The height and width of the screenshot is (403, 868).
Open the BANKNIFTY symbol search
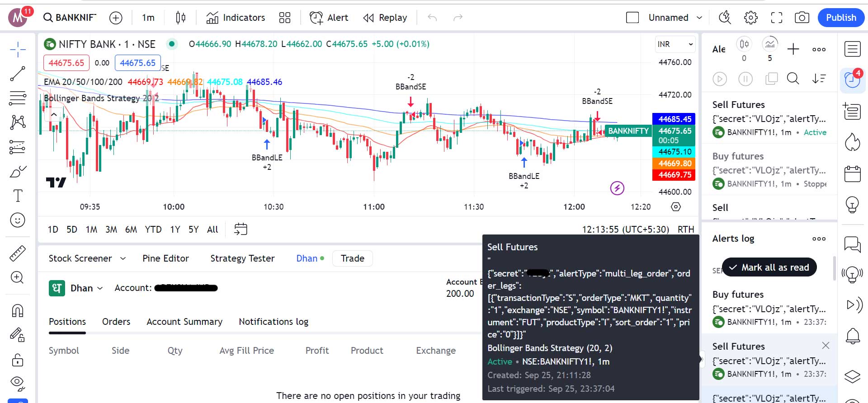[70, 18]
